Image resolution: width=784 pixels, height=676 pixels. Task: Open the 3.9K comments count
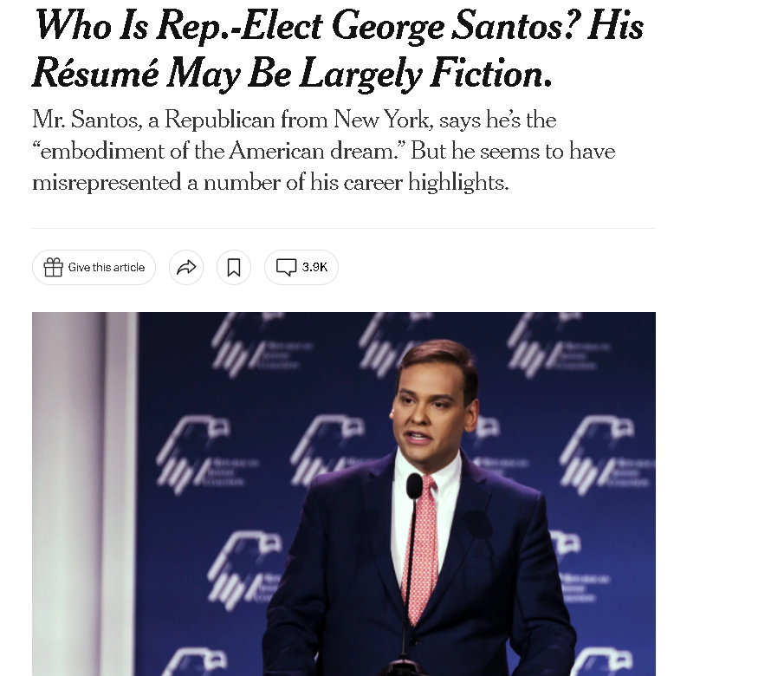(314, 267)
